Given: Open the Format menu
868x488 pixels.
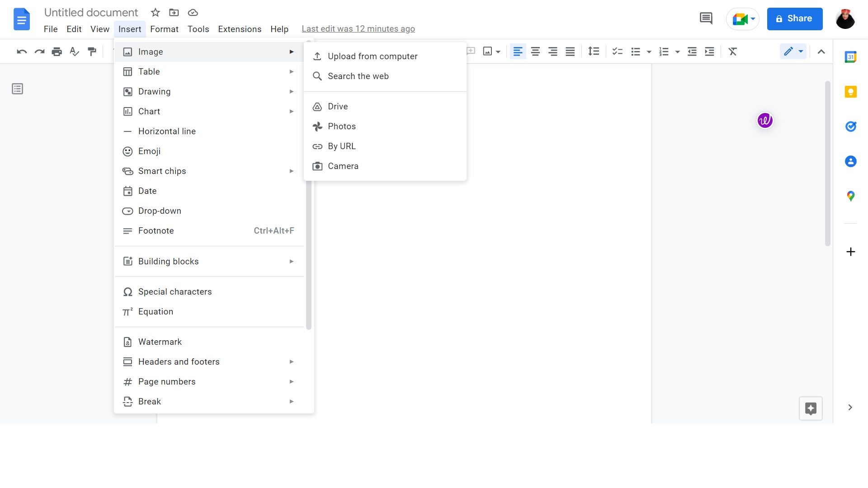Looking at the screenshot, I should point(164,29).
